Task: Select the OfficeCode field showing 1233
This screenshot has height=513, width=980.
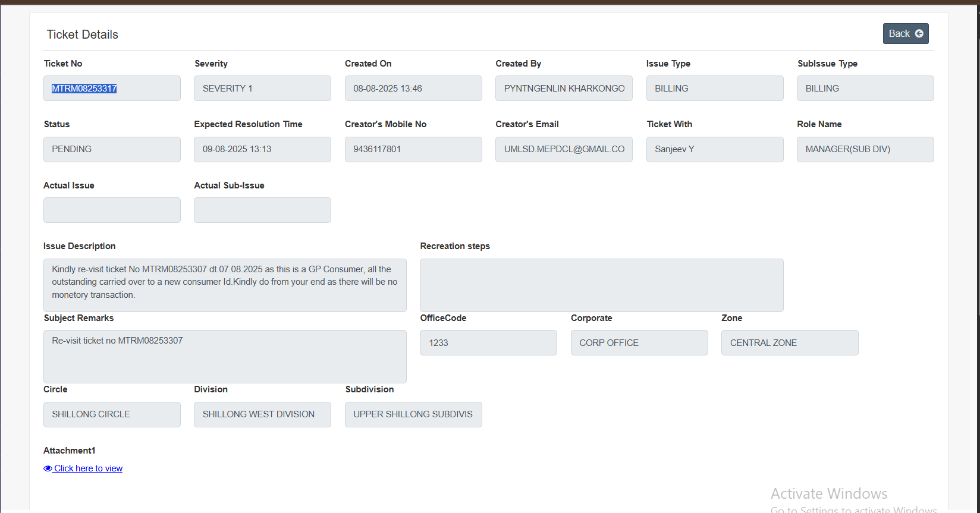Action: click(x=488, y=343)
